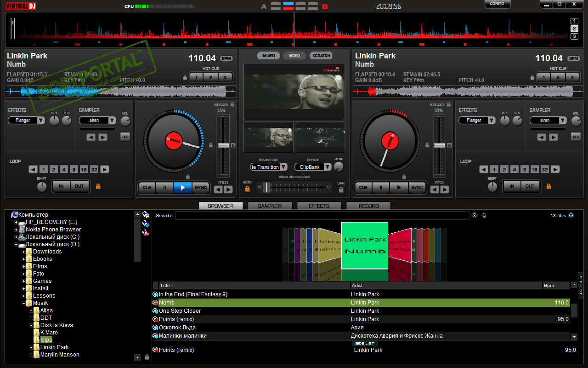588x368 pixels.
Task: Open the CONFIG settings
Action: 497,4
